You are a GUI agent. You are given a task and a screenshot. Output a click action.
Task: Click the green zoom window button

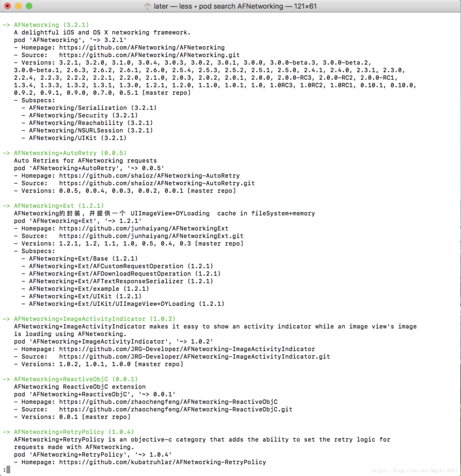(x=29, y=6)
